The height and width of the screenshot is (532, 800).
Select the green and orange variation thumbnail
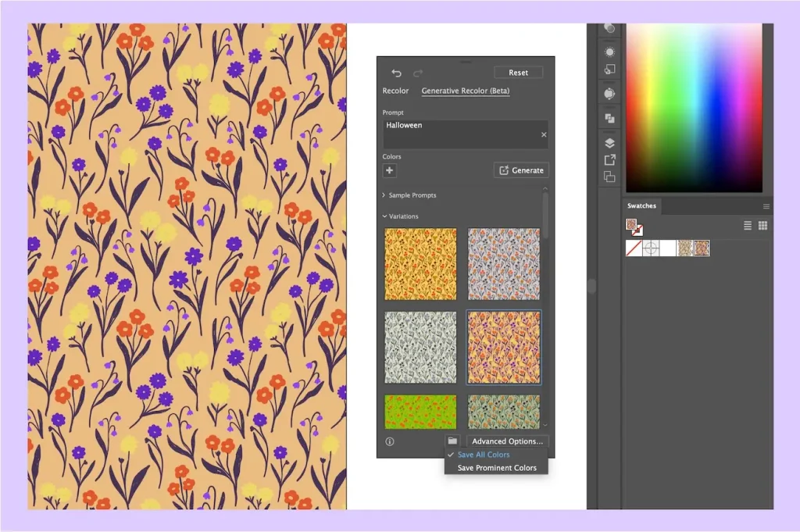[x=420, y=411]
